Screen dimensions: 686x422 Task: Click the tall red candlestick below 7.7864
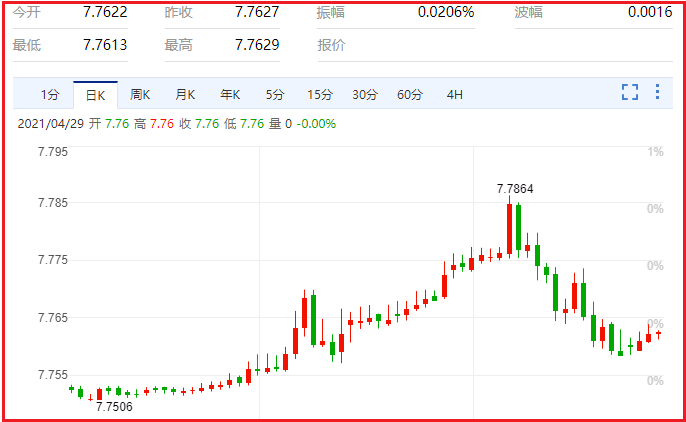click(509, 227)
